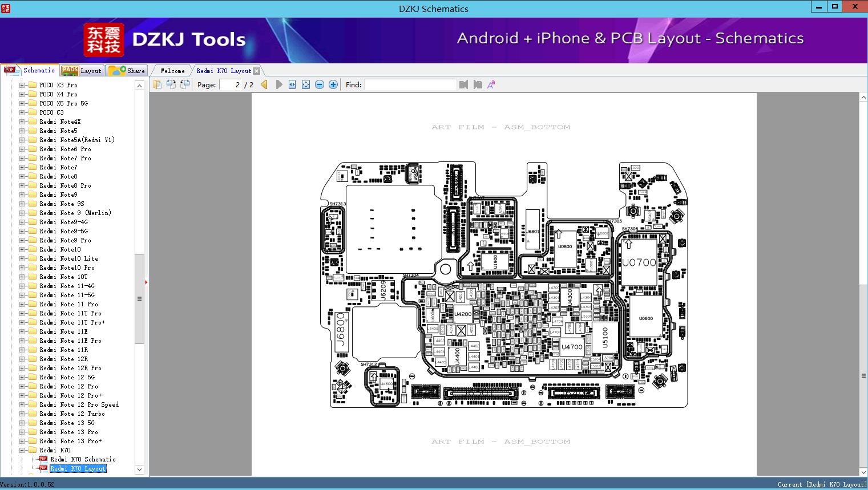Click the document view scroll-down arrow
868x490 pixels.
(863, 471)
